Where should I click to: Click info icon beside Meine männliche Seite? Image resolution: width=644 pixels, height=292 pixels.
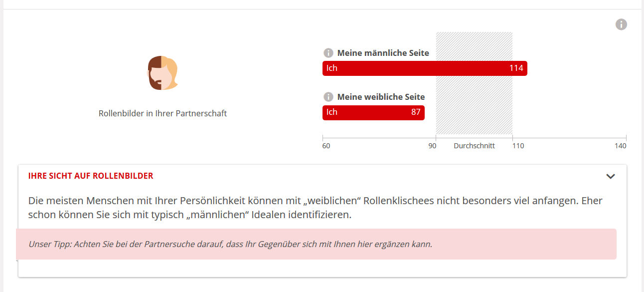point(328,53)
